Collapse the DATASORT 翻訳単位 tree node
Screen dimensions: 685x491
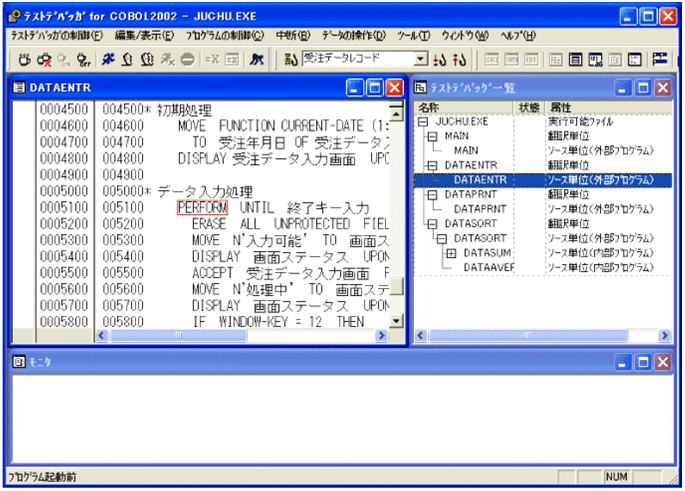(x=432, y=224)
